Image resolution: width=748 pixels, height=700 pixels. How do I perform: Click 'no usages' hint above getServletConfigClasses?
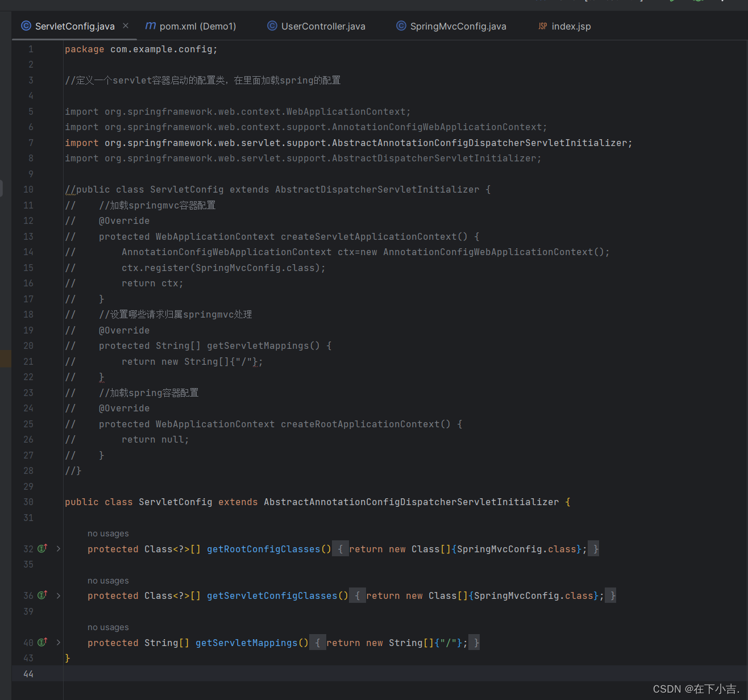[x=108, y=581]
